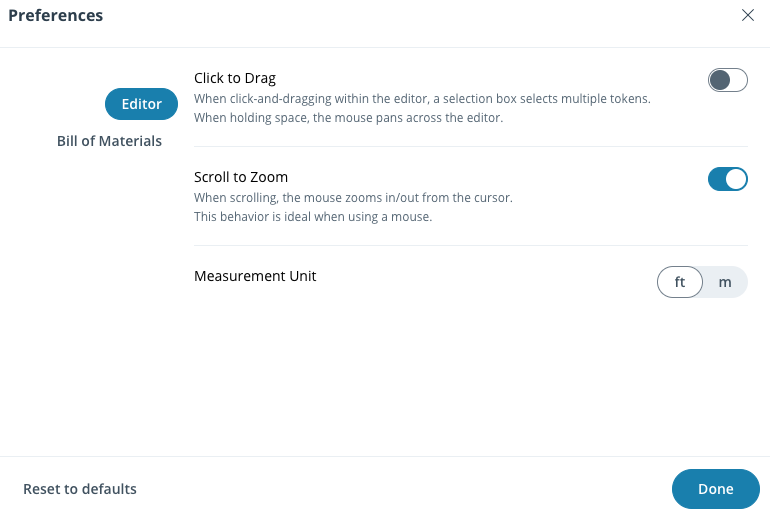Click the Preferences dialog title
Viewport: 770px width, 512px height.
coord(55,16)
